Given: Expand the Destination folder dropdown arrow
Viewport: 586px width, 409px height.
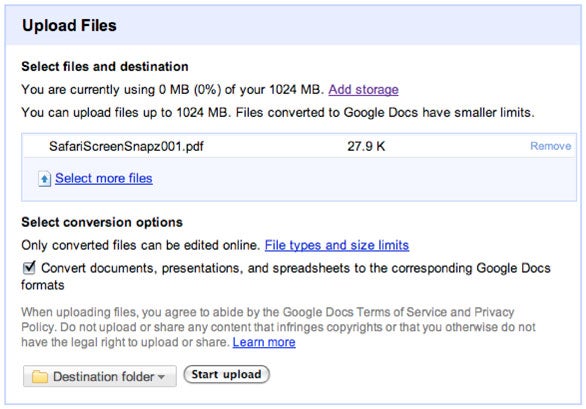Looking at the screenshot, I should click(x=161, y=377).
